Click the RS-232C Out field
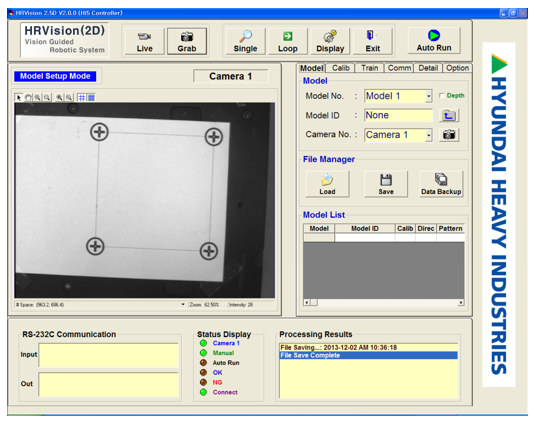This screenshot has height=422, width=535. click(109, 384)
